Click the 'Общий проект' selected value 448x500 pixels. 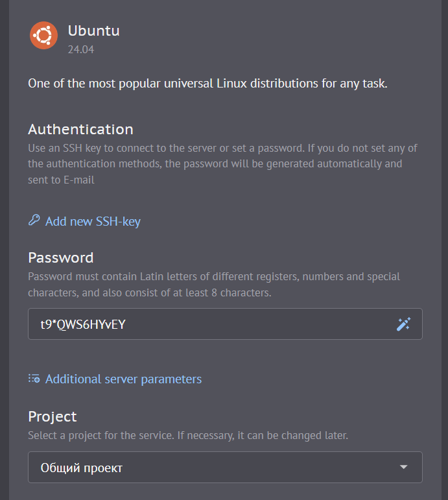coord(82,468)
